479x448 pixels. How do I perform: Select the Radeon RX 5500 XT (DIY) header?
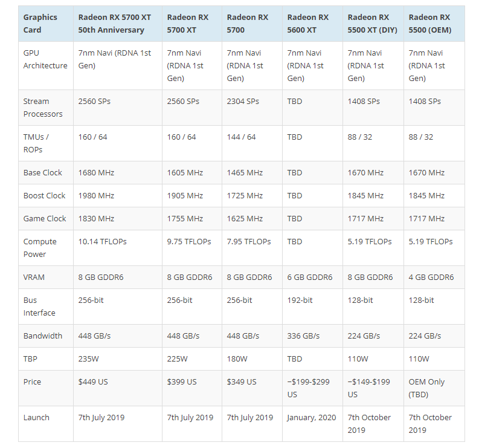click(373, 24)
